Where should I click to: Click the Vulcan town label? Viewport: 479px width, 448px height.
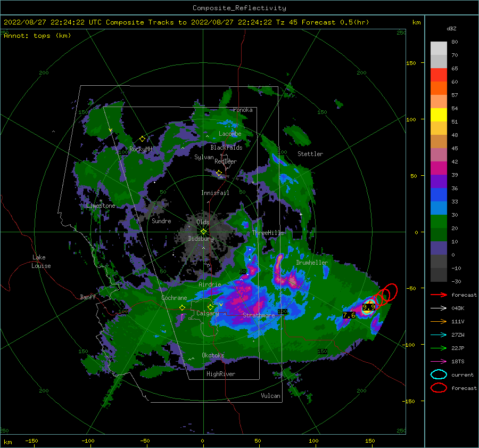[270, 396]
